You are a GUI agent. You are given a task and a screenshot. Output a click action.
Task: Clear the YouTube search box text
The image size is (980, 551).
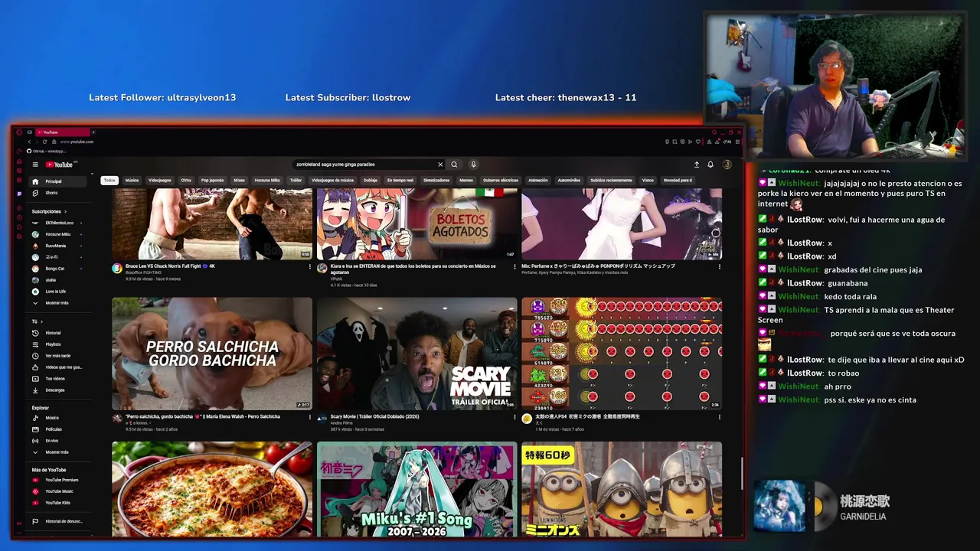pyautogui.click(x=440, y=165)
